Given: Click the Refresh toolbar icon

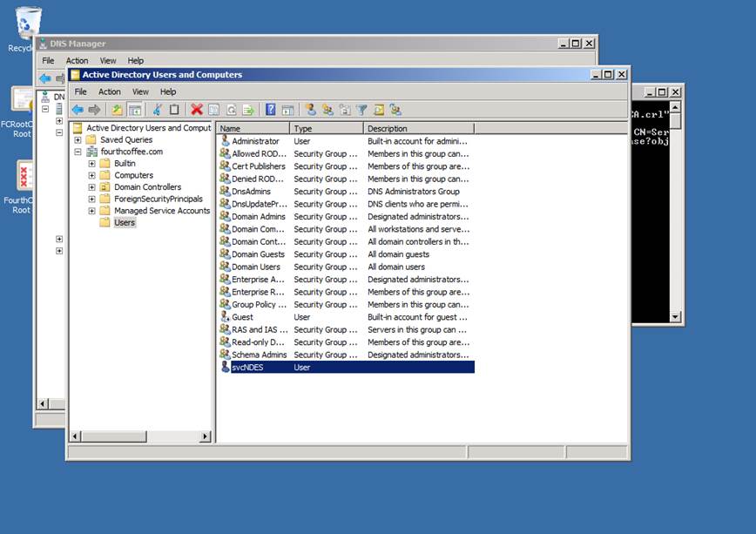Looking at the screenshot, I should coord(231,110).
